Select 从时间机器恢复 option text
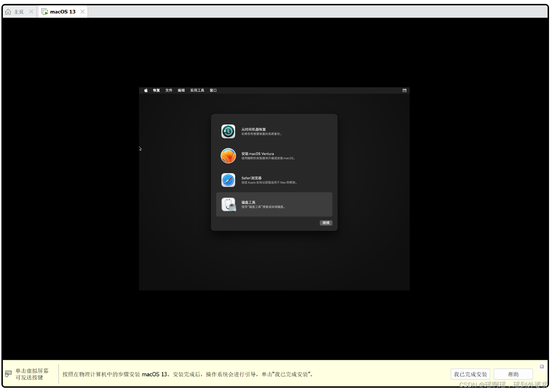This screenshot has height=392, width=554. (254, 129)
